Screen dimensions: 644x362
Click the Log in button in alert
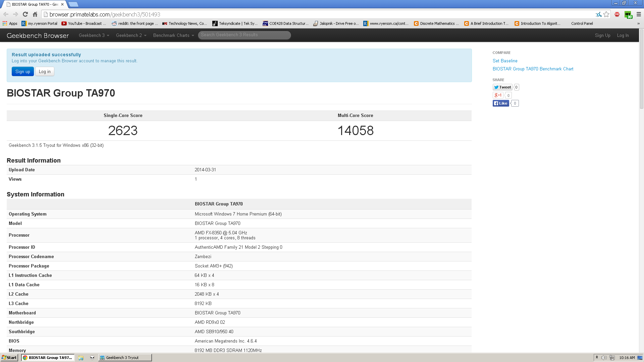[45, 71]
